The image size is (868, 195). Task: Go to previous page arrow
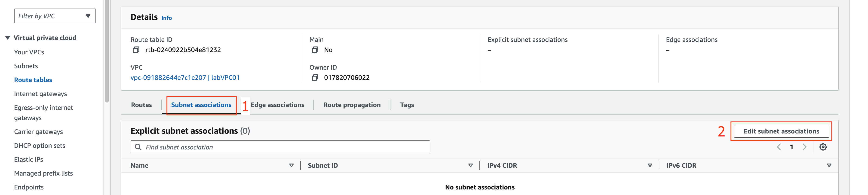point(779,147)
